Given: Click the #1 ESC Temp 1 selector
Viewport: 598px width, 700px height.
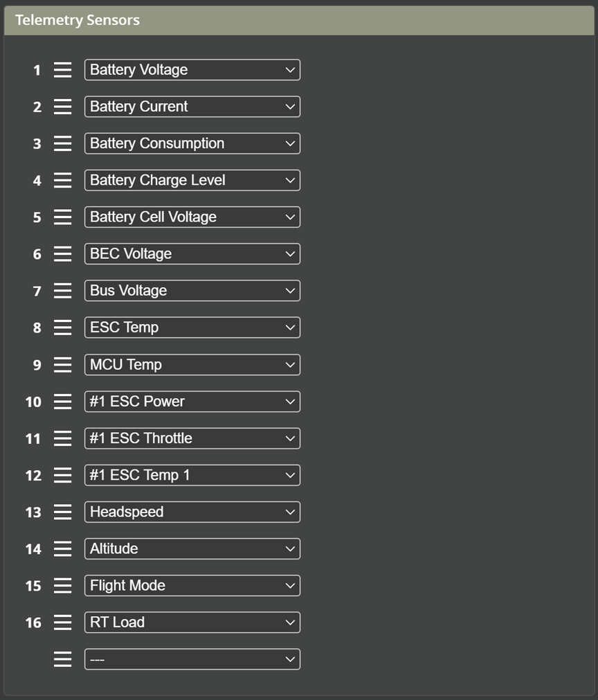Looking at the screenshot, I should pos(192,475).
